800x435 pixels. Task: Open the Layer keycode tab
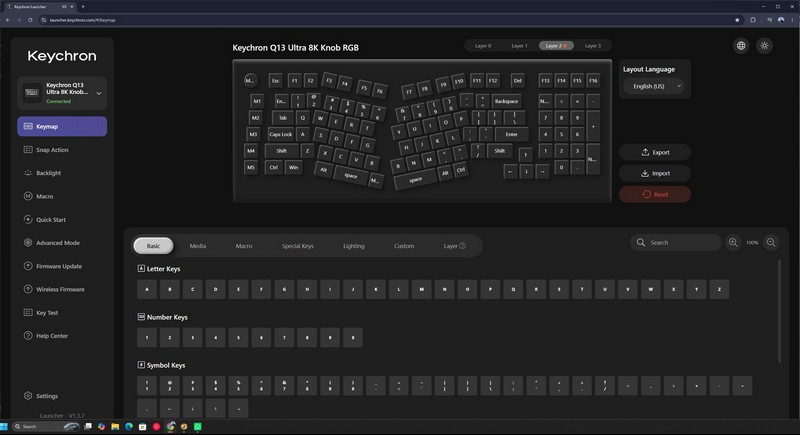pos(454,246)
